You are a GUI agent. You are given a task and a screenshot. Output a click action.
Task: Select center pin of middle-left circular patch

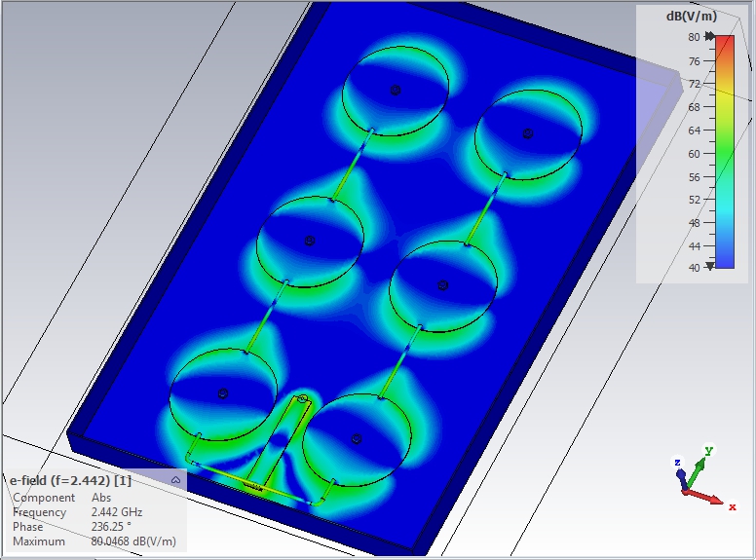click(x=310, y=240)
